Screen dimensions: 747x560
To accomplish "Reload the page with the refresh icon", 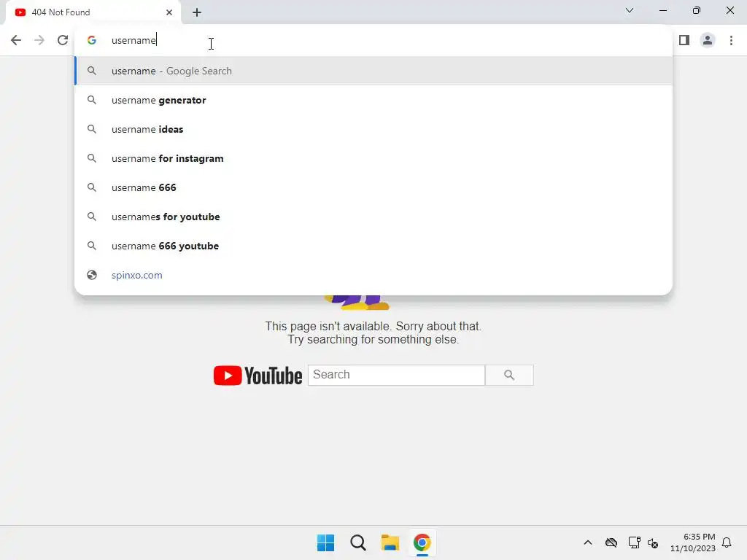I will (x=63, y=40).
